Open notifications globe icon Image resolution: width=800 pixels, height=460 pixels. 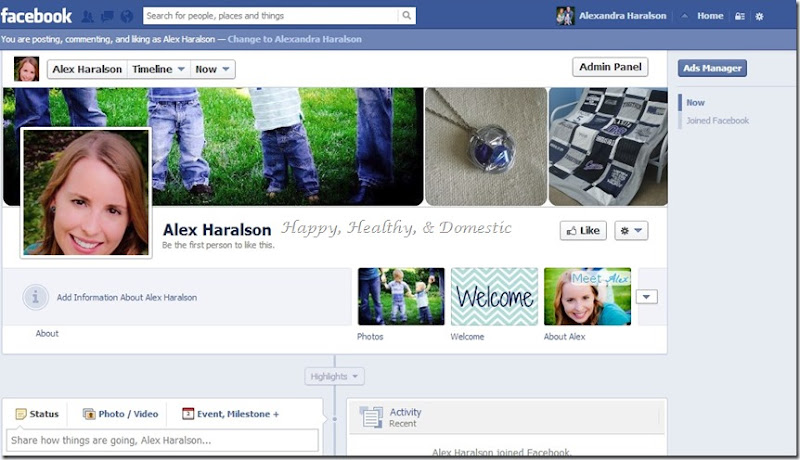click(127, 17)
